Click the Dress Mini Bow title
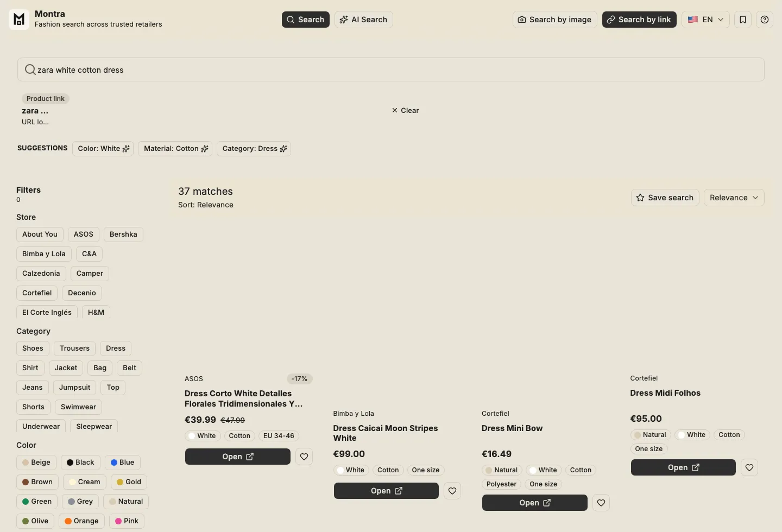Image resolution: width=782 pixels, height=532 pixels. pos(512,428)
